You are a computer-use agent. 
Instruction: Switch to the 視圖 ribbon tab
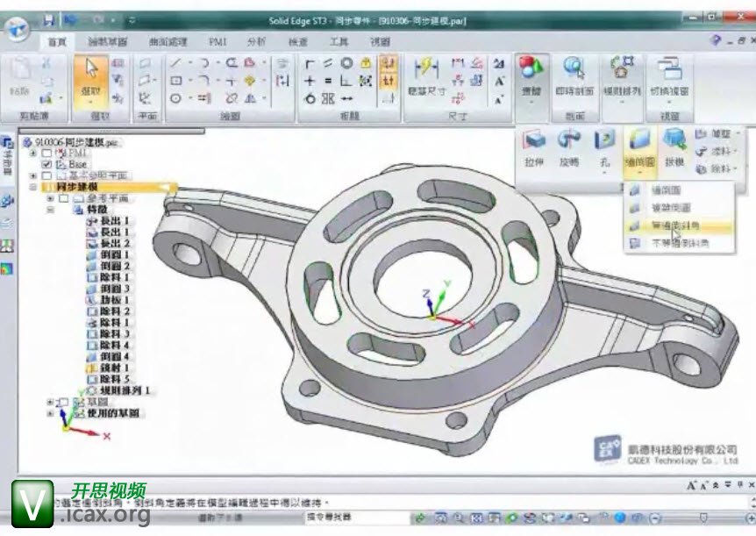[x=380, y=41]
